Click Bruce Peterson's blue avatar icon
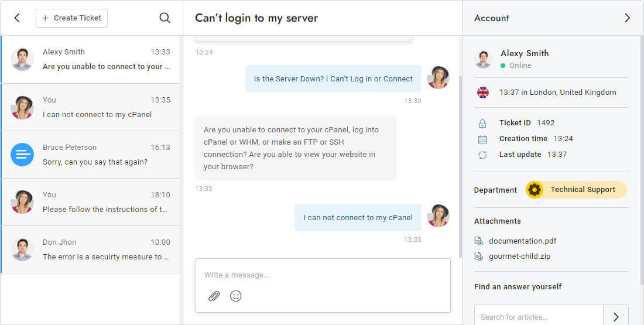Viewport: 644px width, 325px height. point(22,155)
